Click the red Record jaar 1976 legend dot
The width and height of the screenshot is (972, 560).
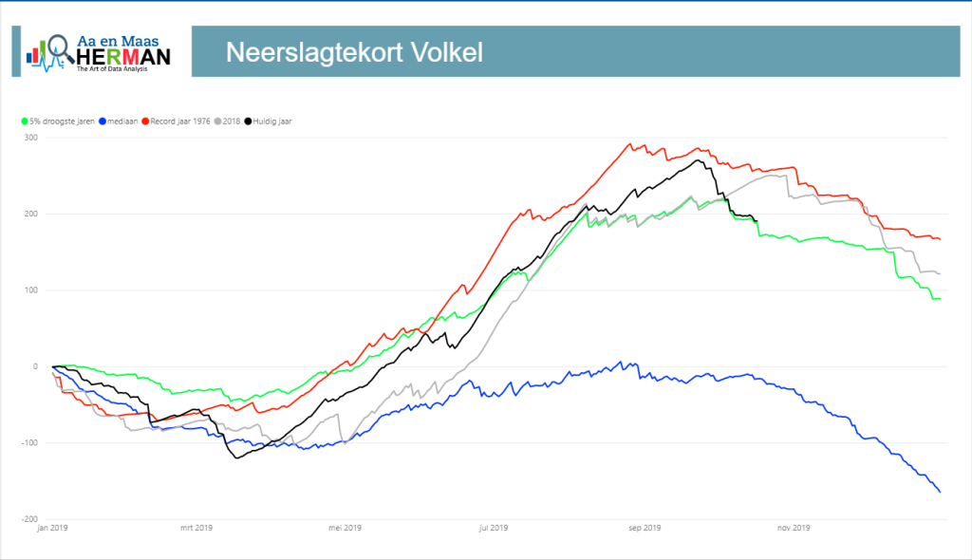coord(145,121)
